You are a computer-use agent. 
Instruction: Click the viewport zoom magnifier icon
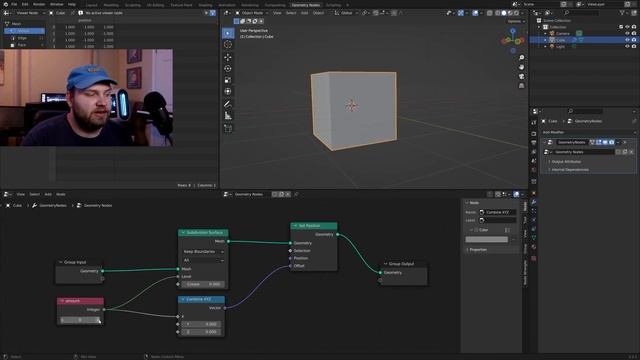click(521, 58)
